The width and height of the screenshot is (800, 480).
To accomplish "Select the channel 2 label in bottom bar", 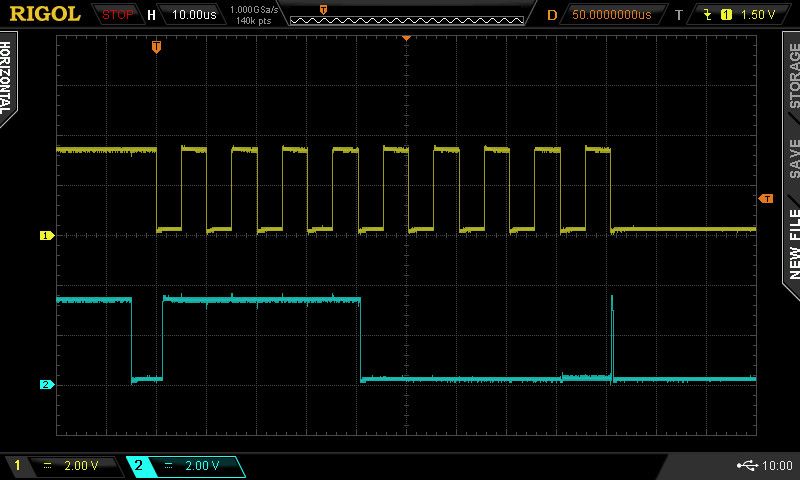I will pos(138,465).
